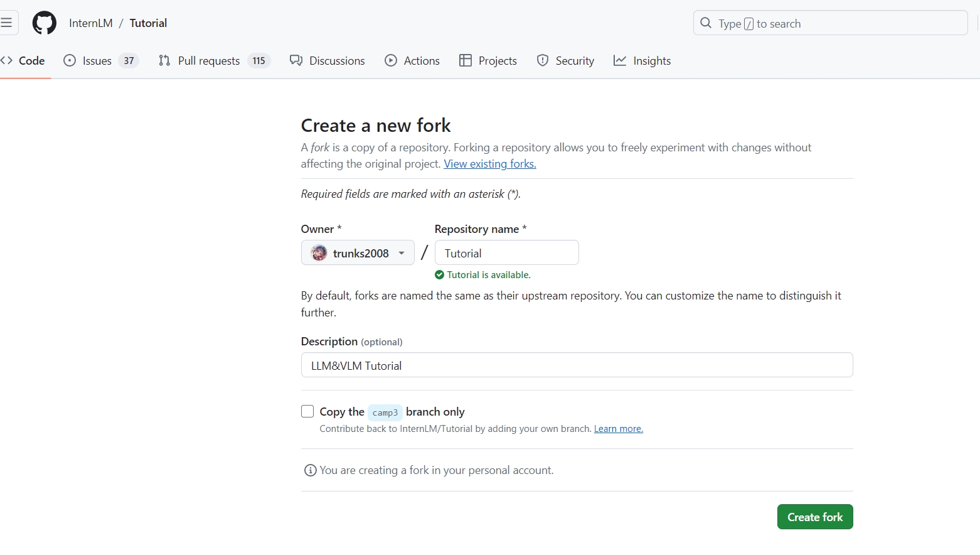Click the Issues circle icon
This screenshot has width=980, height=555.
[70, 60]
